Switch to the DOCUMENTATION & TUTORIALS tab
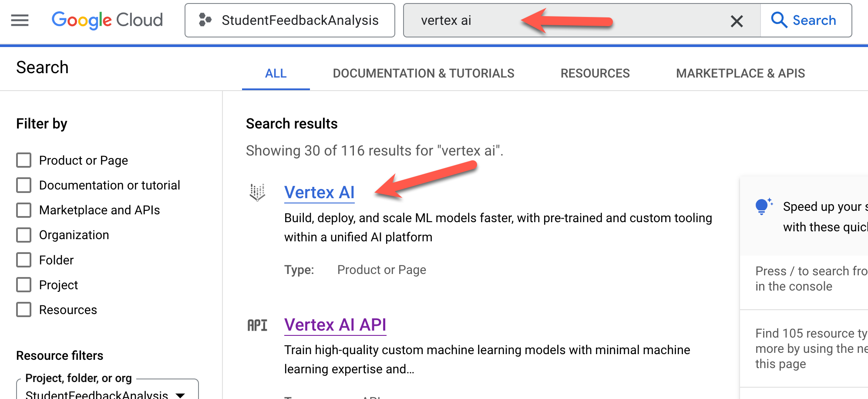Screen dimensions: 868x399 tap(424, 73)
